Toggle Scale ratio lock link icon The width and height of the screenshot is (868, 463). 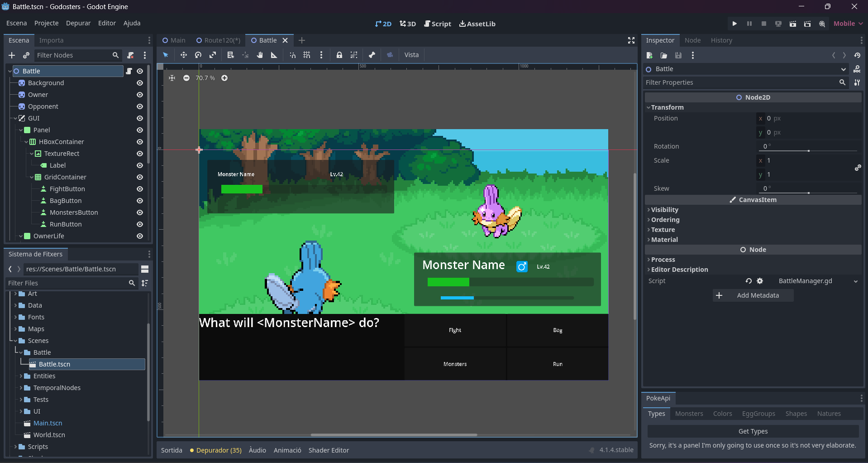pyautogui.click(x=858, y=168)
